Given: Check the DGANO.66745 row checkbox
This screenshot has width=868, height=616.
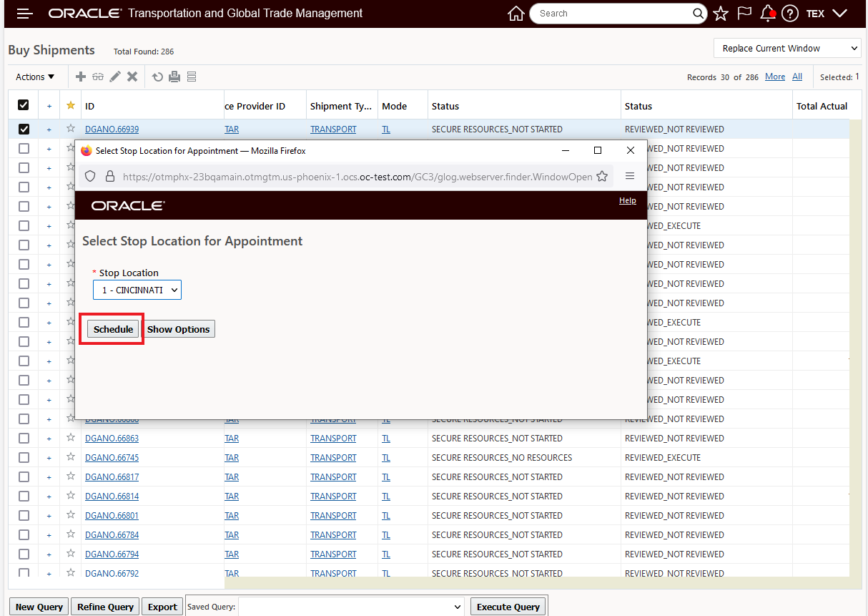Looking at the screenshot, I should (24, 457).
